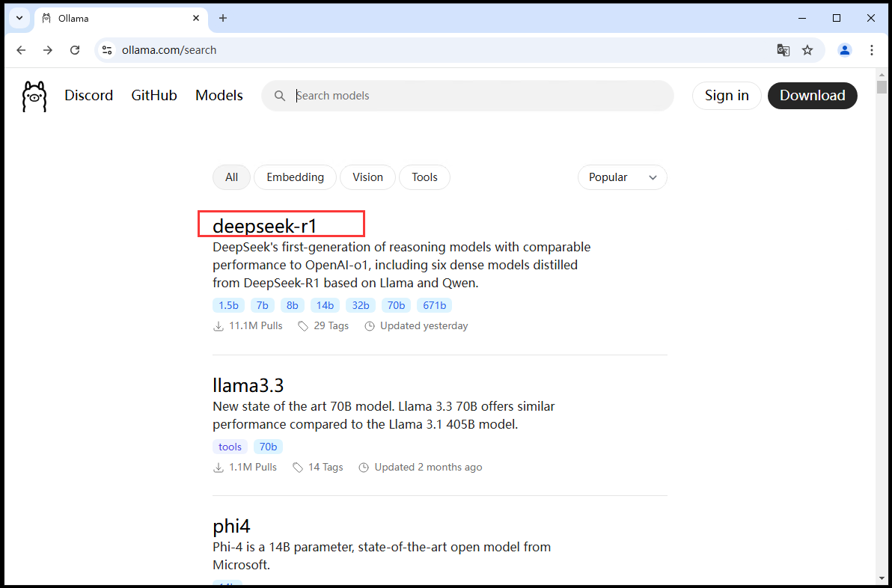This screenshot has height=588, width=892.
Task: Select the All filter
Action: tap(231, 177)
